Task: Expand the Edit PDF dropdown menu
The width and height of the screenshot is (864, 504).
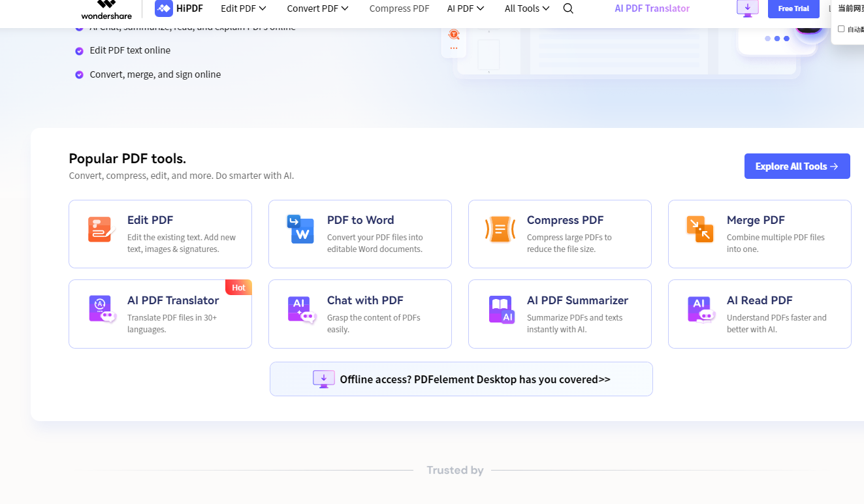Action: click(x=244, y=8)
